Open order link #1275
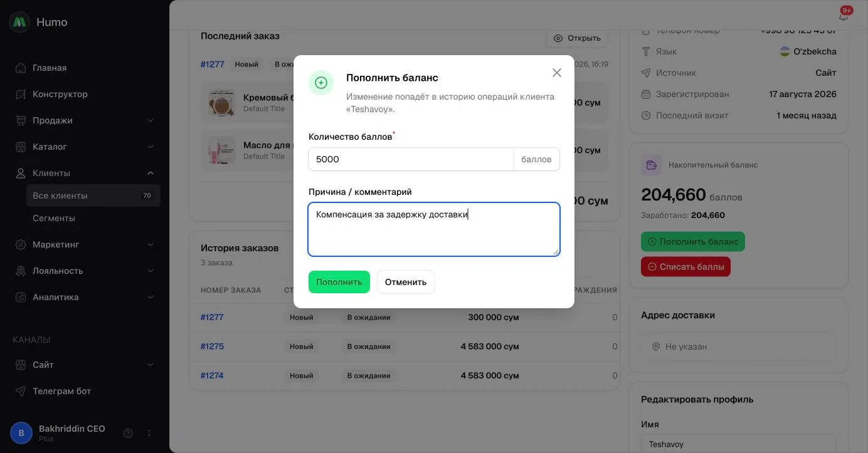The width and height of the screenshot is (868, 453). [212, 346]
